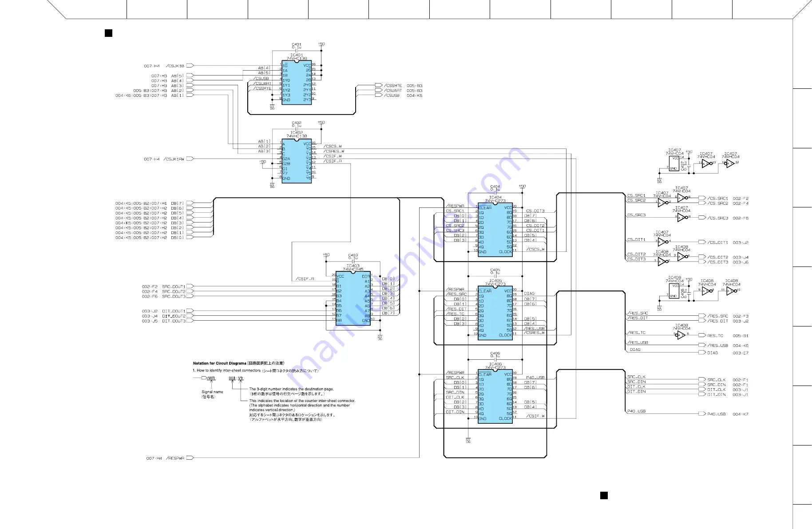
Task: Click the /CSRES_W net label near IC402
Action: [x=334, y=151]
